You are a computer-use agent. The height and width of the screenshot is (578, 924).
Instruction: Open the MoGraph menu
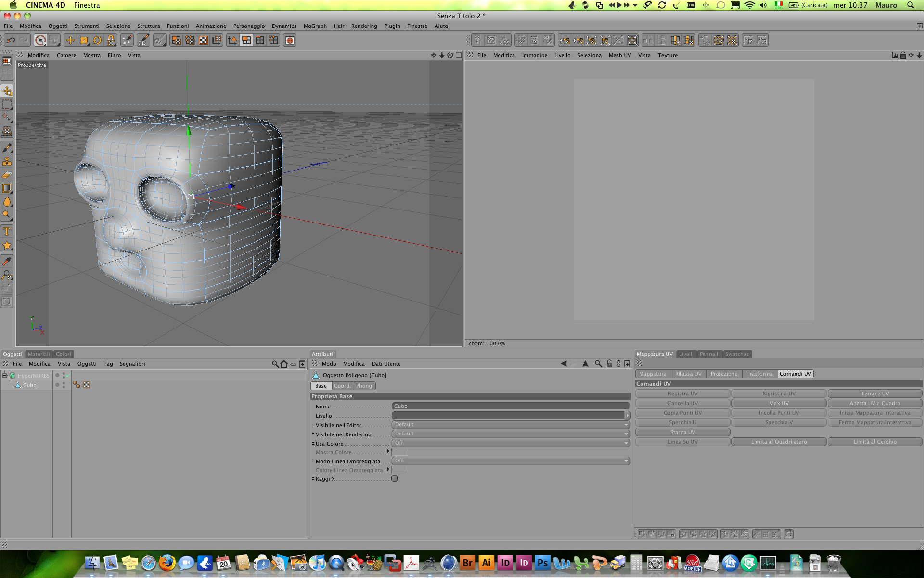point(315,26)
